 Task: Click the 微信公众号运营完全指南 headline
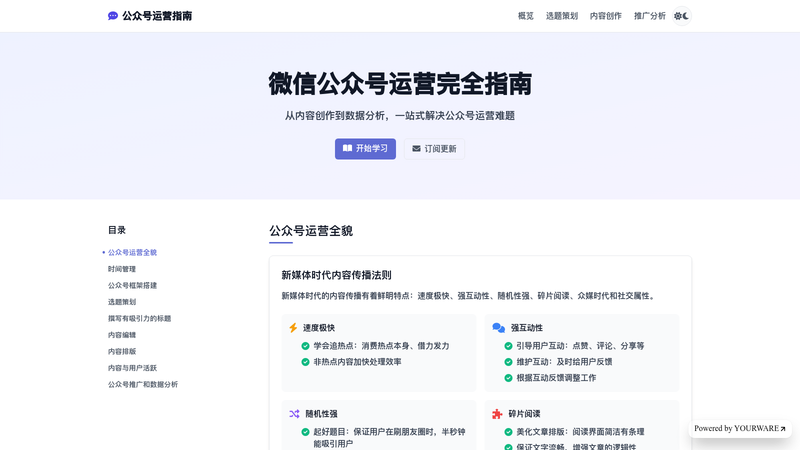(x=400, y=84)
